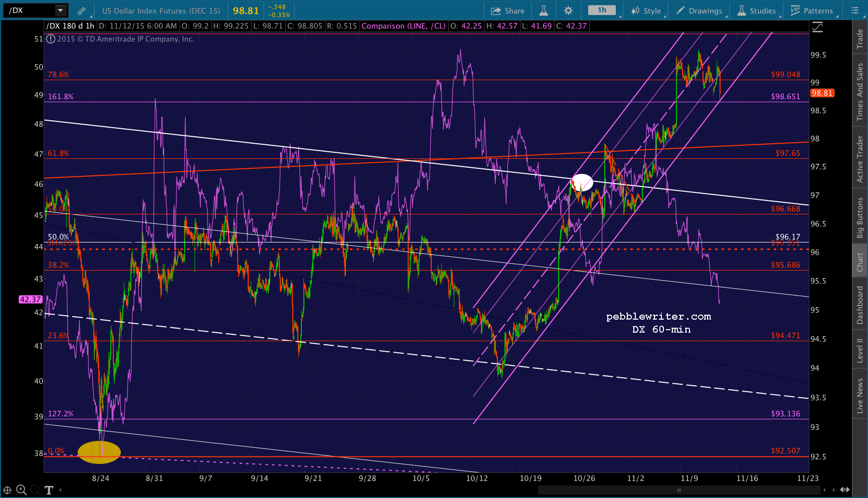The image size is (868, 498).
Task: Click the red 98.81 price bubble on axis
Action: pyautogui.click(x=822, y=93)
